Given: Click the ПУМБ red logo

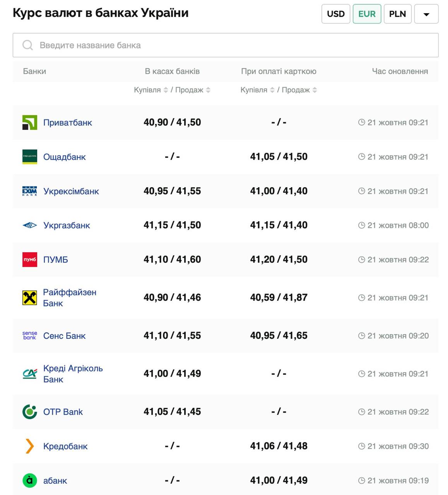Looking at the screenshot, I should click(30, 259).
